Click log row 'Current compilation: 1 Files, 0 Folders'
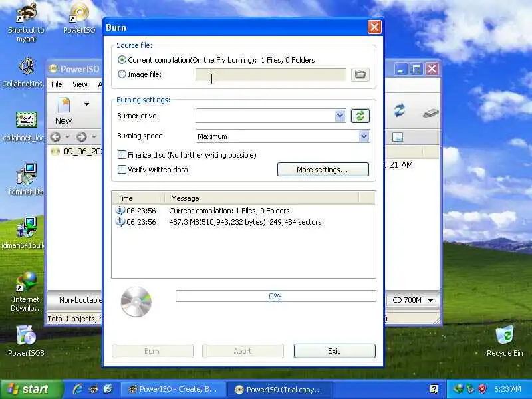The image size is (532, 399). 243,211
